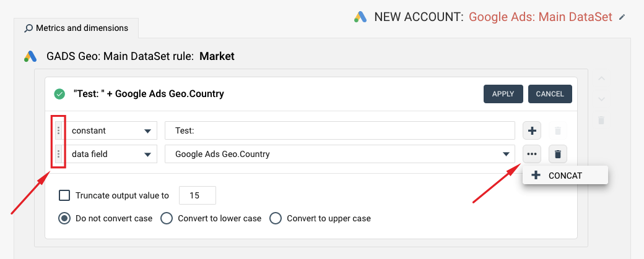
Task: Select Do not convert case option
Action: point(64,218)
